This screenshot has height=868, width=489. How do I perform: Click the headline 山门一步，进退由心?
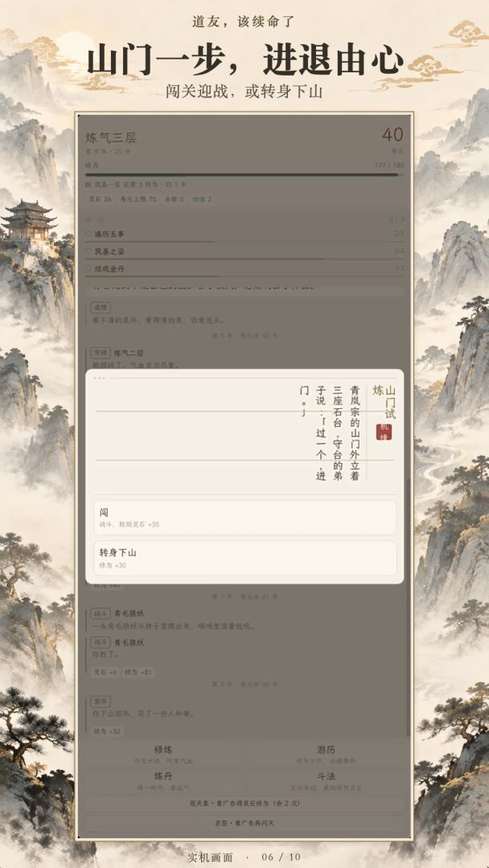click(x=244, y=60)
